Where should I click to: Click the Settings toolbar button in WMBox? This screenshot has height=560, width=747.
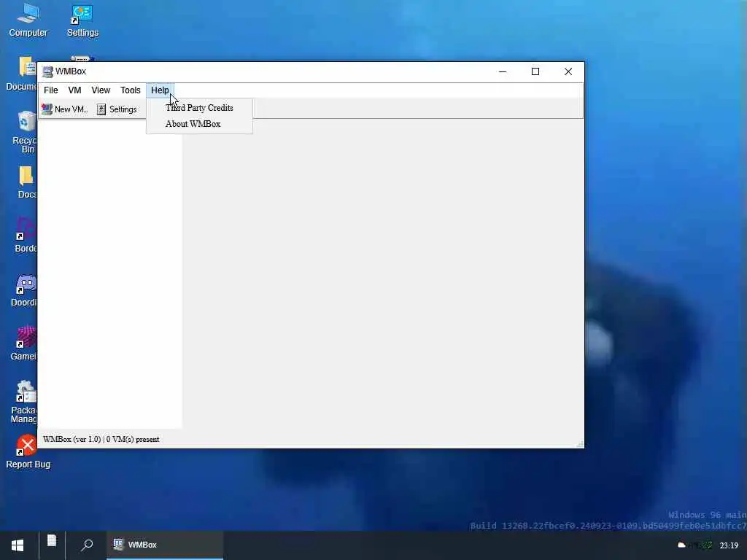tap(117, 109)
